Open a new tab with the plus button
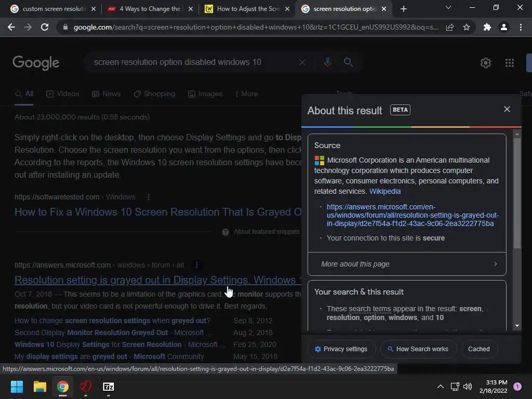Screen dimensions: 532x399 (403, 9)
